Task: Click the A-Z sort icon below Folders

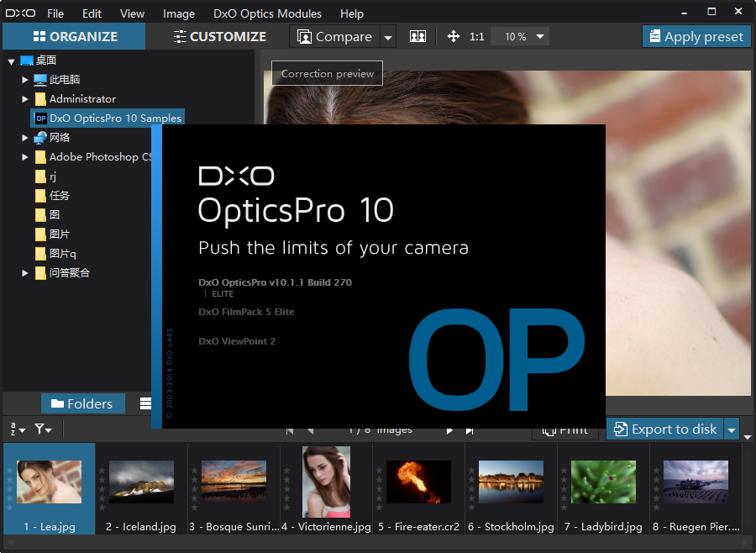Action: pyautogui.click(x=15, y=429)
